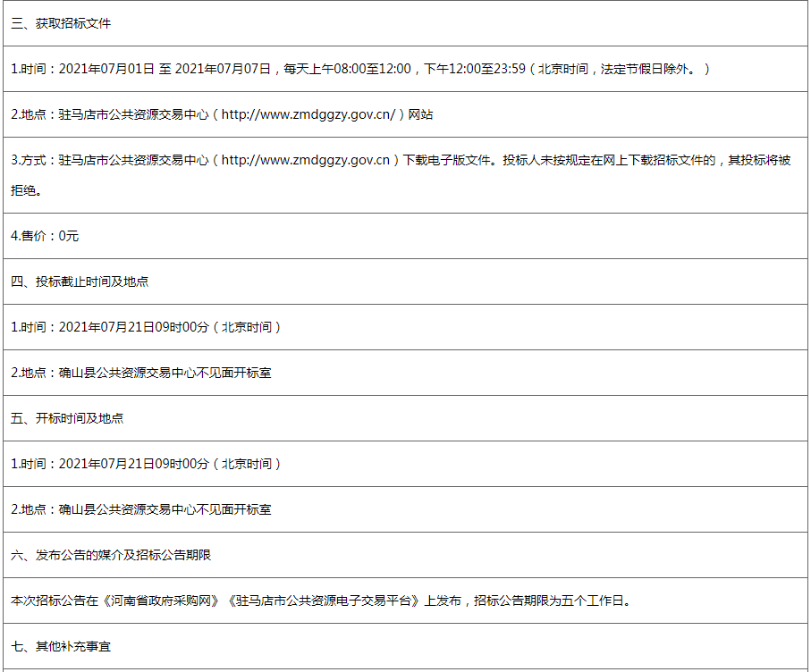Viewport: 811px width, 672px height.
Task: Click the 四、投标截止时间及地点 heading
Action: (x=80, y=281)
